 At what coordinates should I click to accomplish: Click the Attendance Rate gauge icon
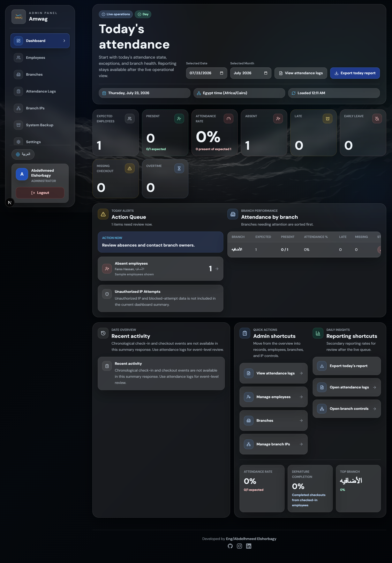click(229, 119)
